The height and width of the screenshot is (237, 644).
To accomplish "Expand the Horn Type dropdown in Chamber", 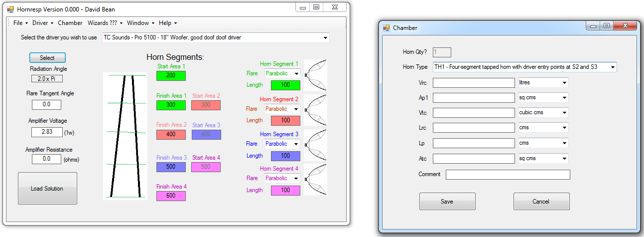I will click(612, 67).
